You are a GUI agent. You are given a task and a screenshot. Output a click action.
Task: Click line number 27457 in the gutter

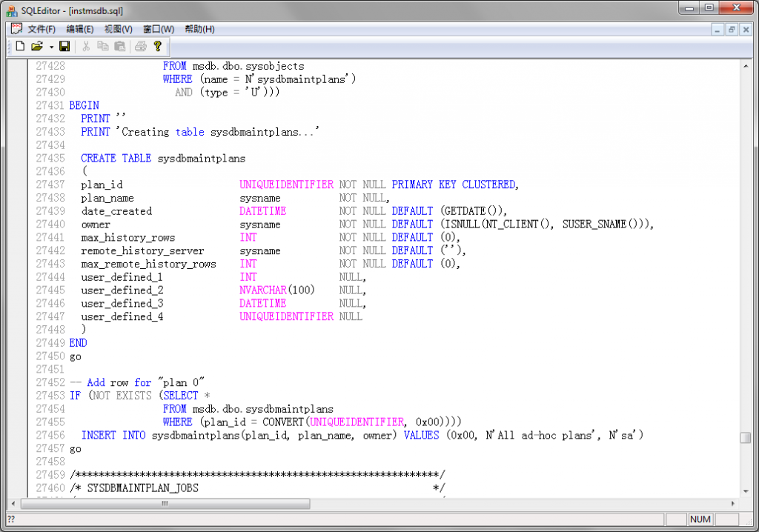50,448
